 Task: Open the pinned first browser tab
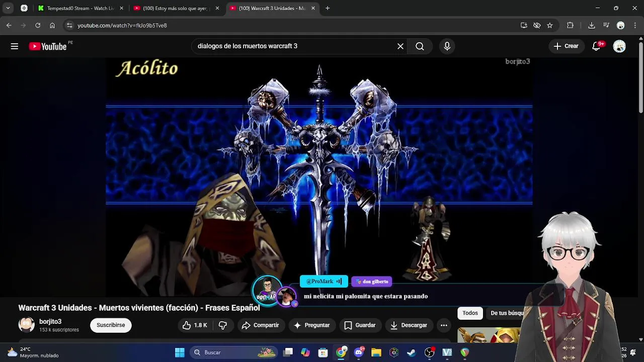coord(24,8)
